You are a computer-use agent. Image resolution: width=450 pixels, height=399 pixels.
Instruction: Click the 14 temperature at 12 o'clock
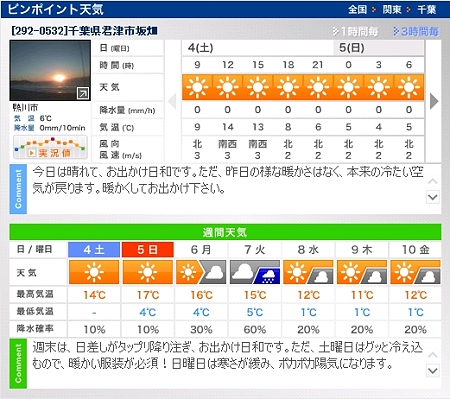[x=227, y=127]
